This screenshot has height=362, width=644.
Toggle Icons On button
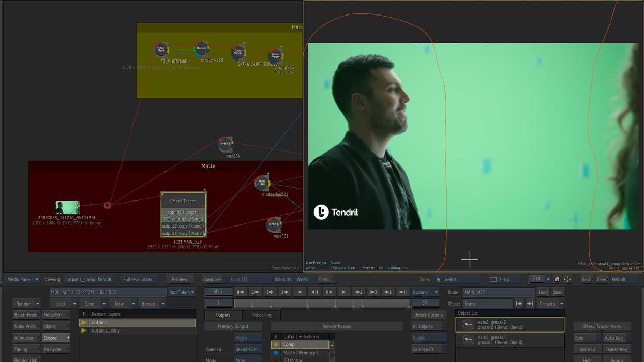pos(283,279)
